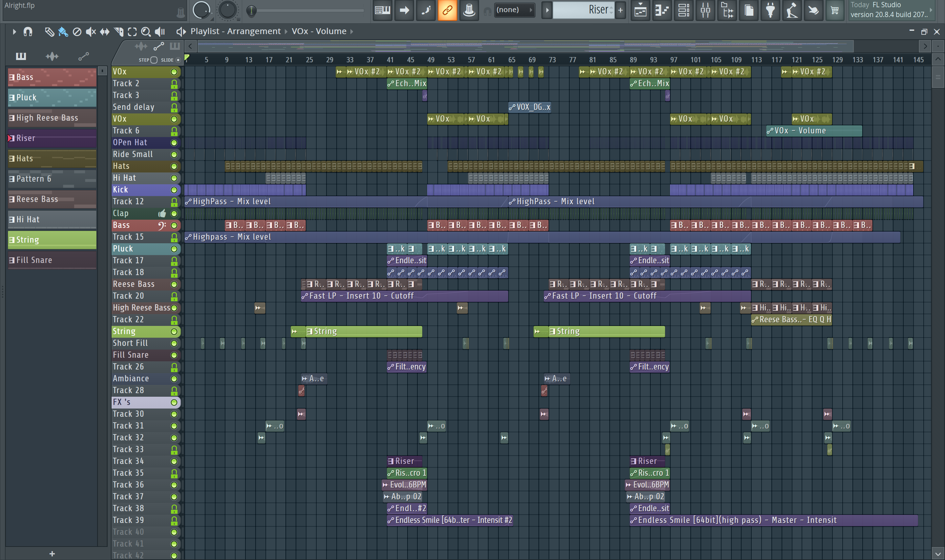Image resolution: width=945 pixels, height=560 pixels.
Task: Open the (none) snap selector dropdown
Action: pyautogui.click(x=514, y=10)
